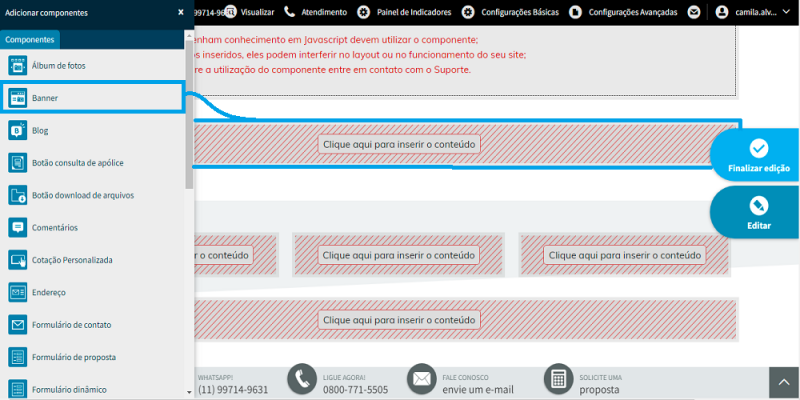Select Botão download de arquivos label

tap(83, 195)
